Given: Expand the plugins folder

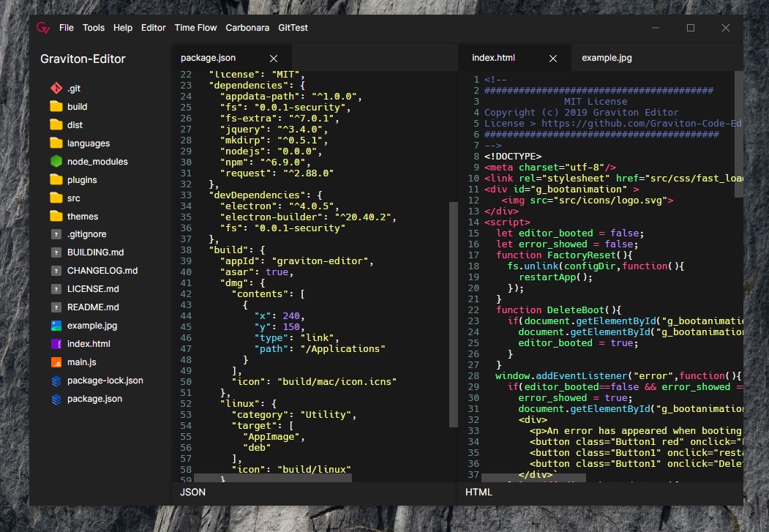Looking at the screenshot, I should coord(56,179).
